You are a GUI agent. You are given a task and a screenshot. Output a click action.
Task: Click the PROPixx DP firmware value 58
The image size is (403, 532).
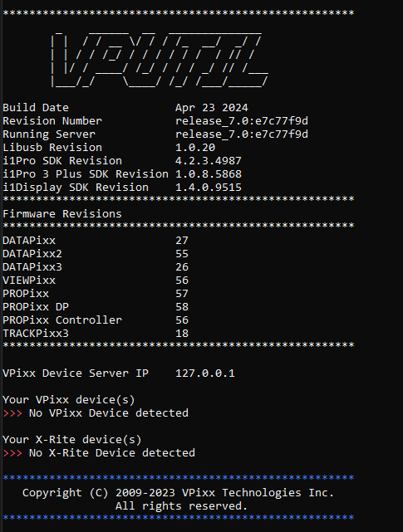click(x=182, y=307)
